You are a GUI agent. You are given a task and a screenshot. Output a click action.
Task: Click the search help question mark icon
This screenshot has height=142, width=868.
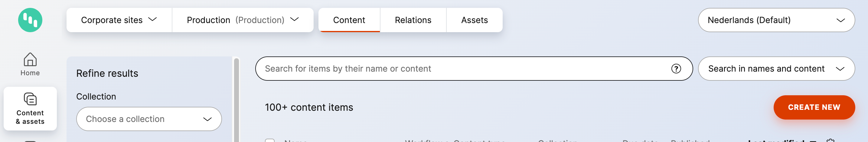[676, 69]
